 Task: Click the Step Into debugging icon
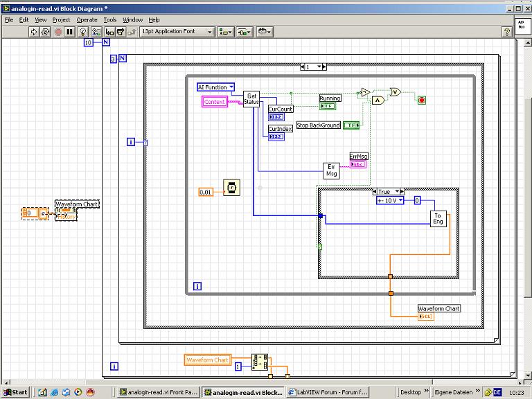click(x=108, y=32)
